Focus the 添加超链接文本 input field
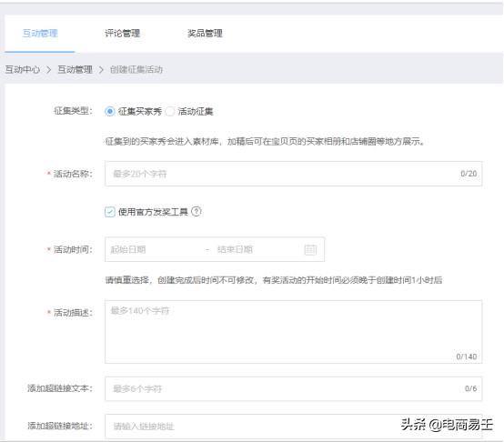This screenshot has width=504, height=442. pos(293,388)
